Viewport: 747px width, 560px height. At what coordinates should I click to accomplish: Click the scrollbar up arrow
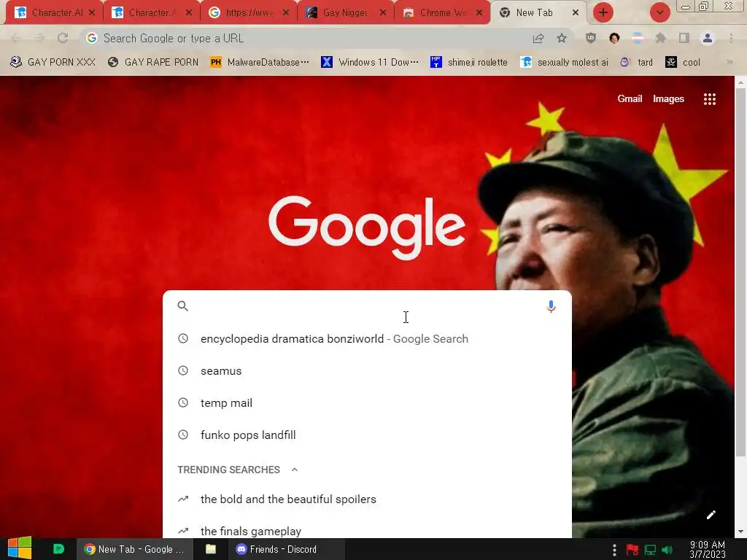tap(740, 82)
